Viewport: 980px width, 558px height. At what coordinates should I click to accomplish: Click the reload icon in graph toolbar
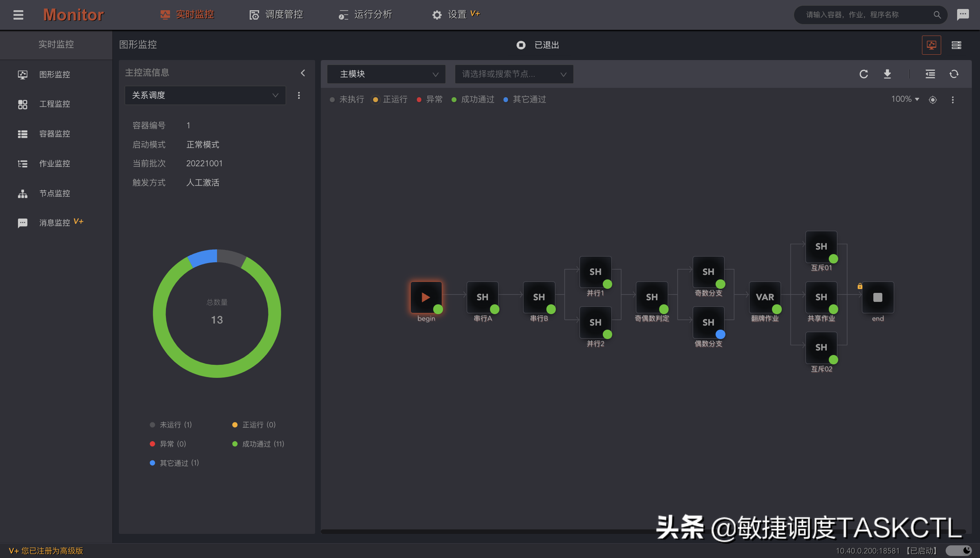(x=864, y=74)
